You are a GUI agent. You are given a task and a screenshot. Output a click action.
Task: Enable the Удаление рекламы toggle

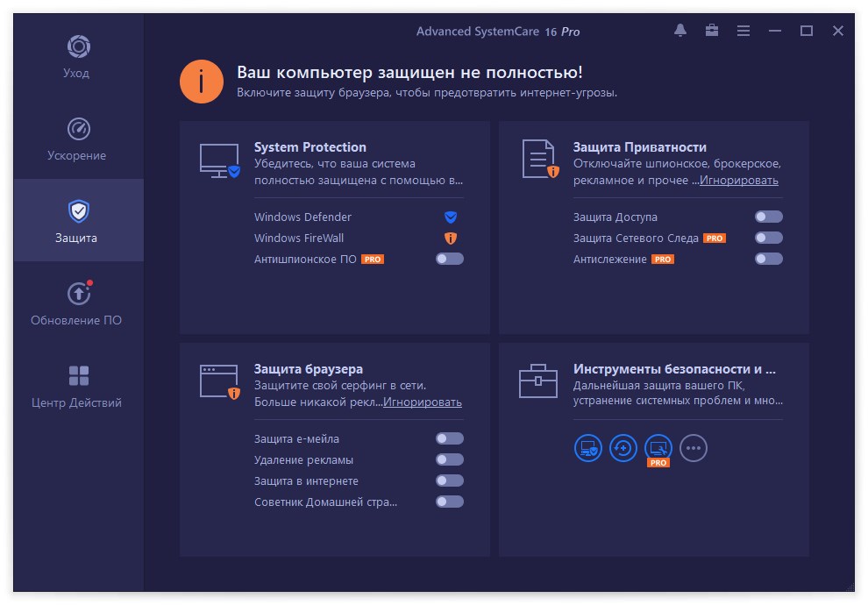tap(450, 460)
